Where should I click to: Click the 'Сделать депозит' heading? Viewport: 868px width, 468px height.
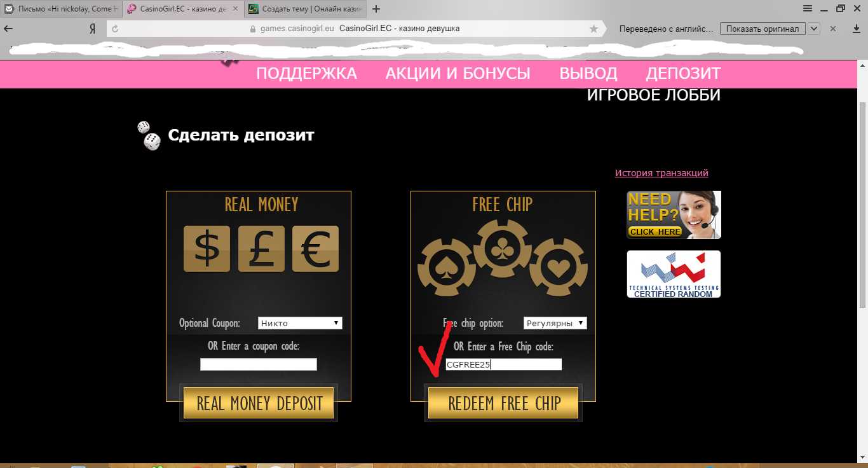[x=241, y=135]
